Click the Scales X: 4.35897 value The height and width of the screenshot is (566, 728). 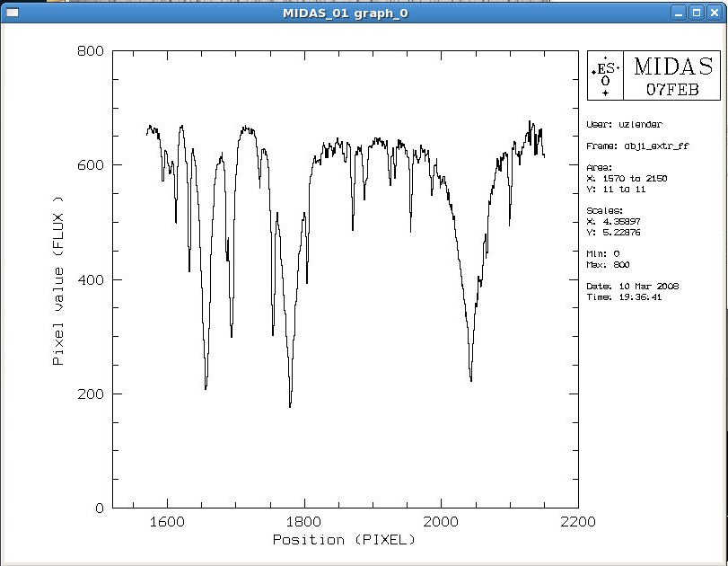(620, 221)
